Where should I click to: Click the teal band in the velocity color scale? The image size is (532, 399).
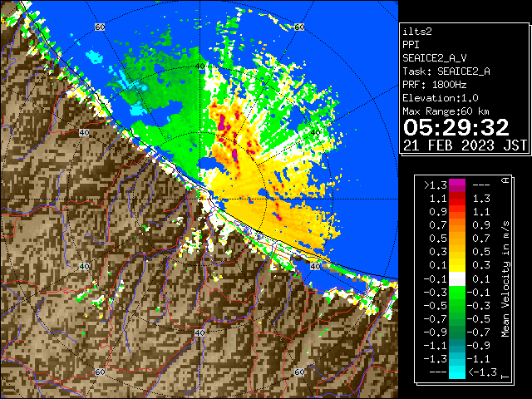[x=457, y=346]
